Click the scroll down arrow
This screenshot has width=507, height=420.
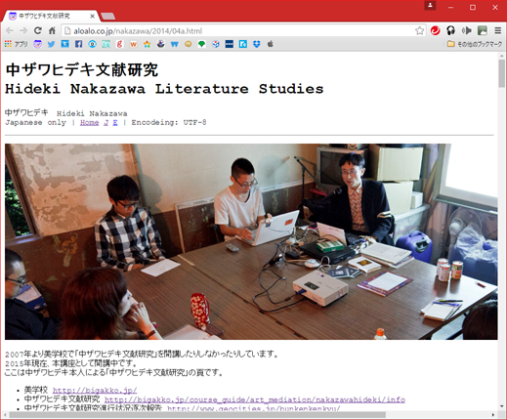[502, 406]
